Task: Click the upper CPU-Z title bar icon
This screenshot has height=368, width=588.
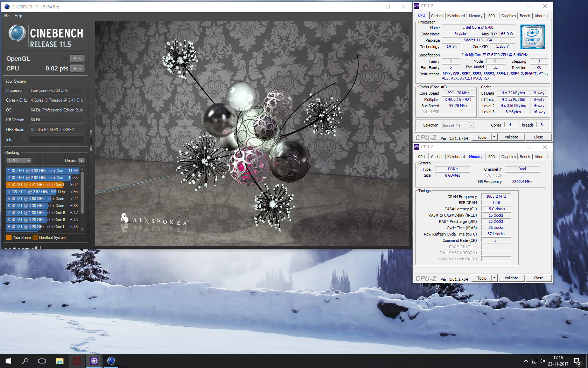Action: click(x=416, y=6)
